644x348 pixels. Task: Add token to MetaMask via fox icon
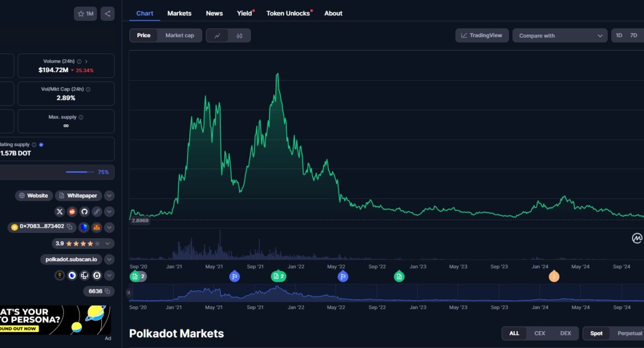[x=96, y=228]
